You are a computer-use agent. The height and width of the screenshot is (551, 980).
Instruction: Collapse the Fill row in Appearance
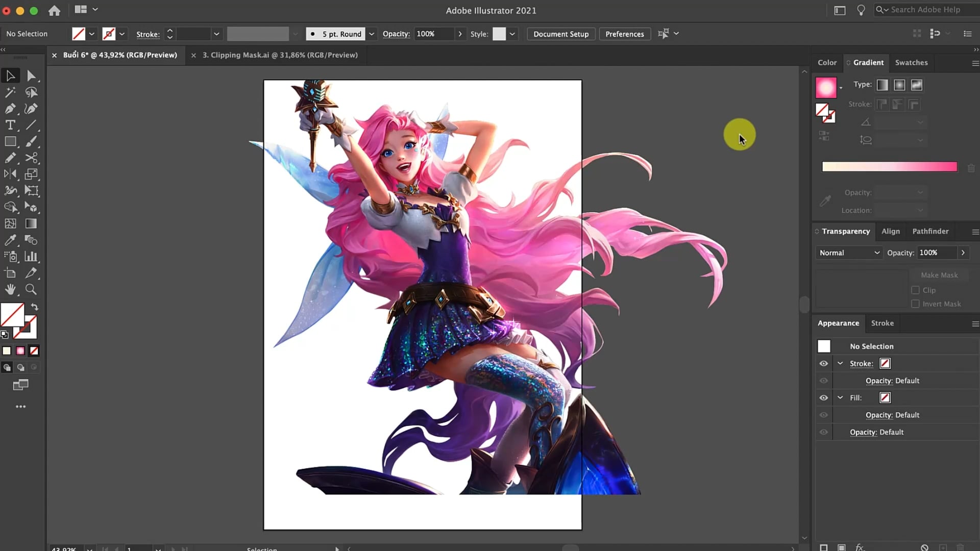[x=840, y=397]
